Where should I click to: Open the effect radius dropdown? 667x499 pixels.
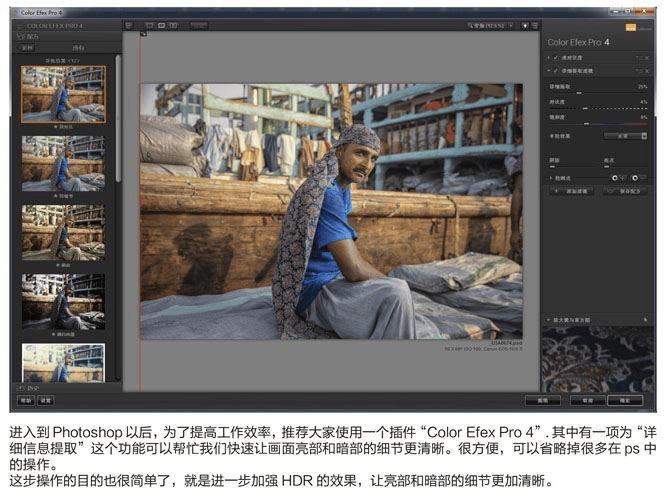[x=625, y=136]
